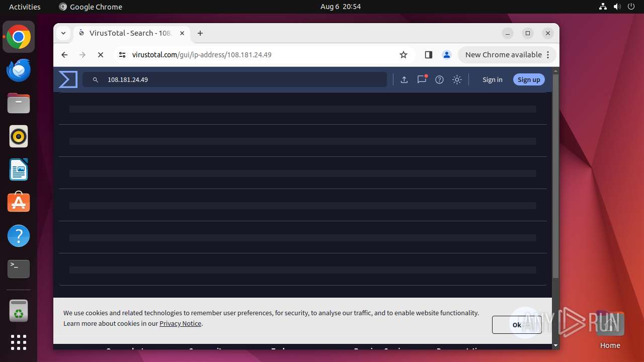Open the VirusTotal home logo

(x=68, y=79)
